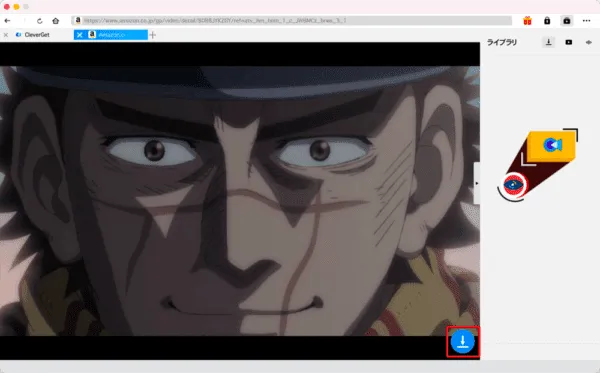Click the anime video player area
The width and height of the screenshot is (600, 373).
(x=240, y=201)
